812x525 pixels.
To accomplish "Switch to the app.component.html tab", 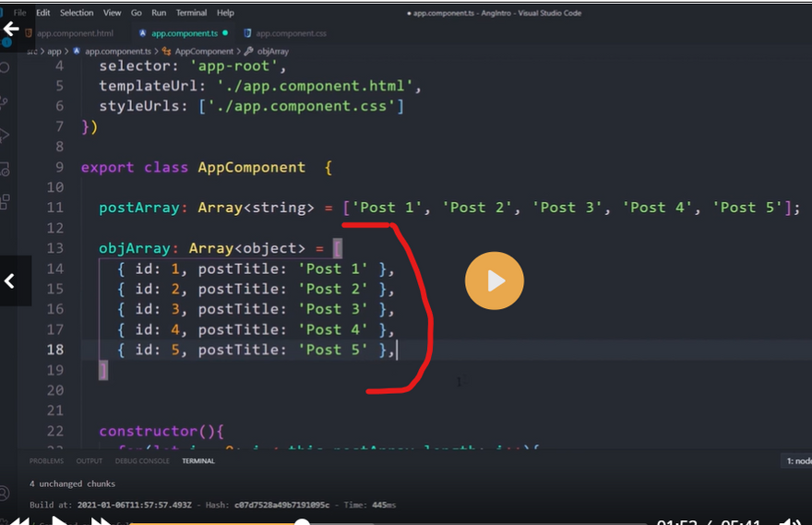I will pos(74,33).
